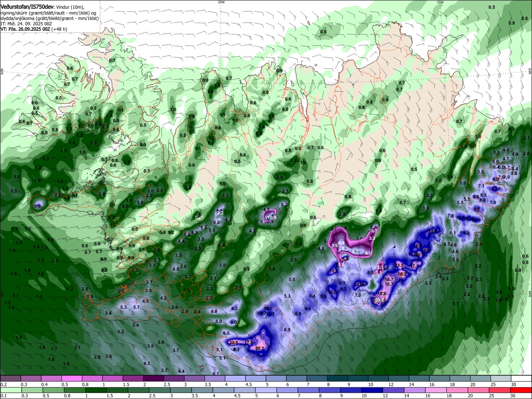This screenshot has width=532, height=399.
Task: Click the Veðurstofan/IS750dev title text
Action: [x=27, y=7]
